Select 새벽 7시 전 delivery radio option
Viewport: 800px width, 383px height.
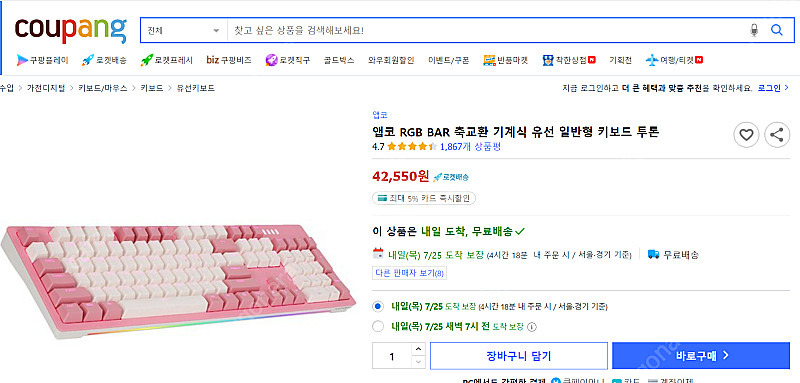378,326
